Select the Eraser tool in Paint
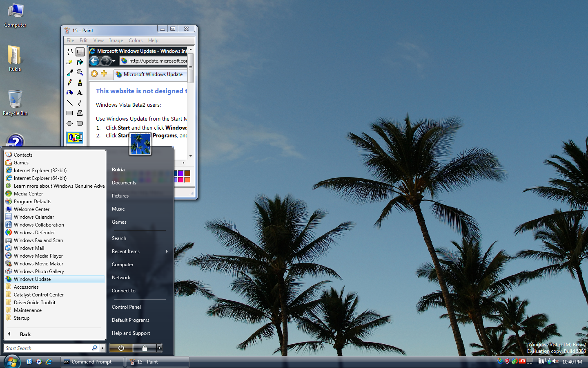This screenshot has width=588, height=368. click(x=70, y=62)
